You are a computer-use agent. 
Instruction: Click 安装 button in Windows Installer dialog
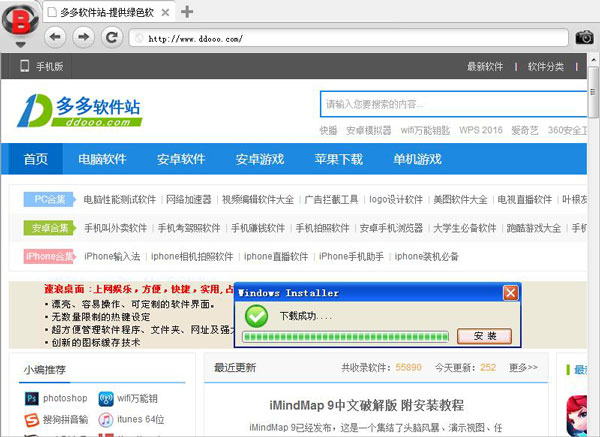tap(484, 336)
